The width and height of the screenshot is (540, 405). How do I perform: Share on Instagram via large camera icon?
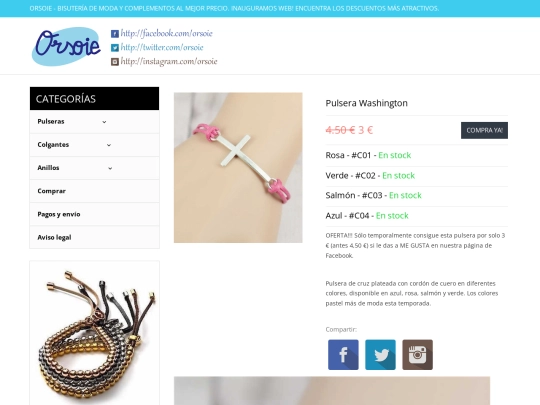[x=417, y=355]
